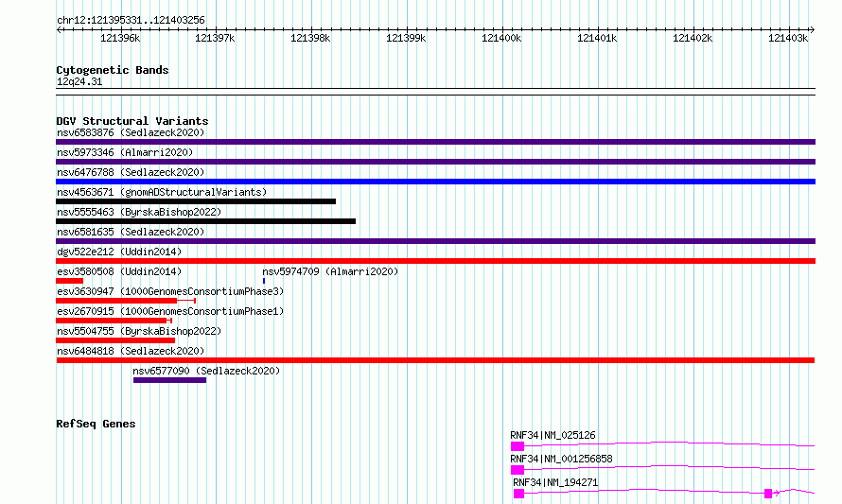
Task: Click the 121398k ruler tick label
Action: point(310,38)
